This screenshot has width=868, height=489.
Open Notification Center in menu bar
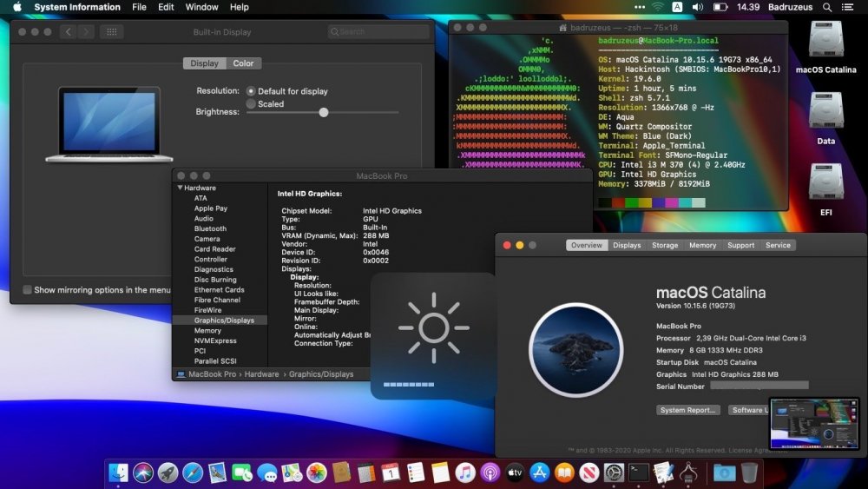pyautogui.click(x=847, y=7)
